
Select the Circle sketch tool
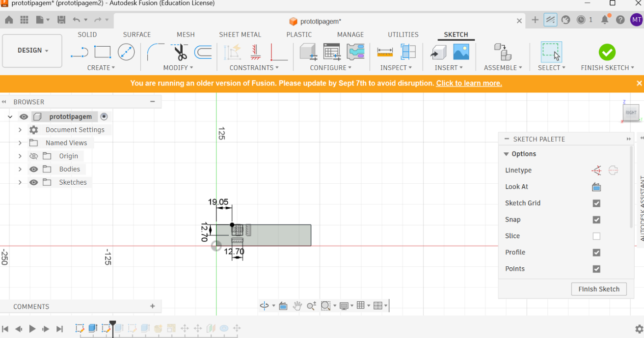click(x=126, y=52)
